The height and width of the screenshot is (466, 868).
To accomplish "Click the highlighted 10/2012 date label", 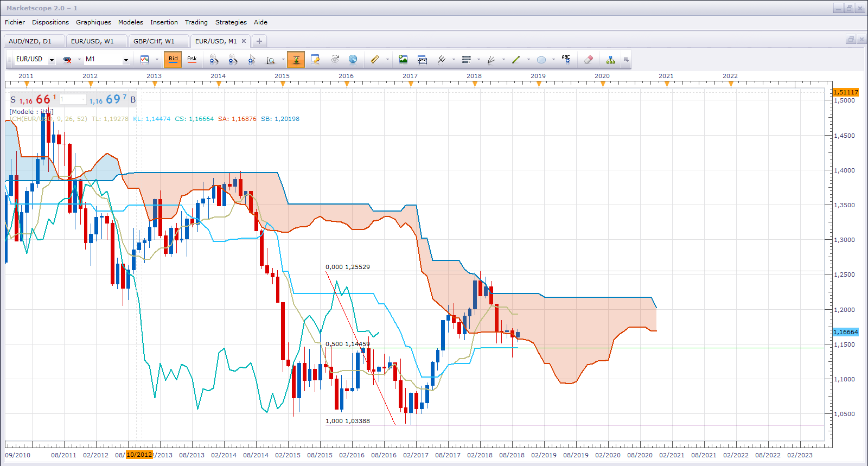I will pos(139,455).
